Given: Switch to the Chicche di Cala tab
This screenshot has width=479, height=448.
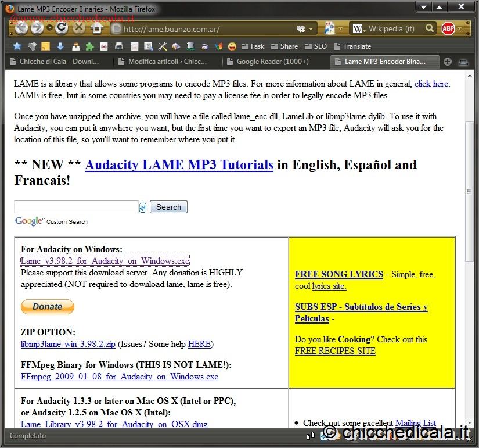Looking at the screenshot, I should pos(58,62).
